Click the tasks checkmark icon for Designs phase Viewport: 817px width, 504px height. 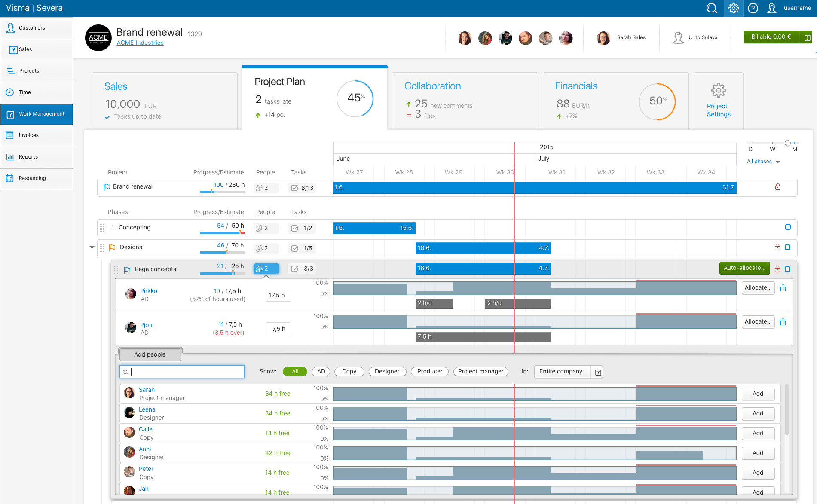coord(294,248)
